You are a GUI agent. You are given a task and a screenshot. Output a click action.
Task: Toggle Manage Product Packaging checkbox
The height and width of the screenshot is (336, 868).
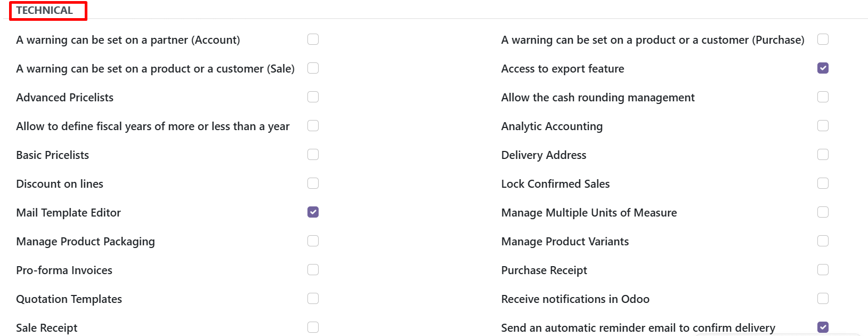click(x=313, y=241)
